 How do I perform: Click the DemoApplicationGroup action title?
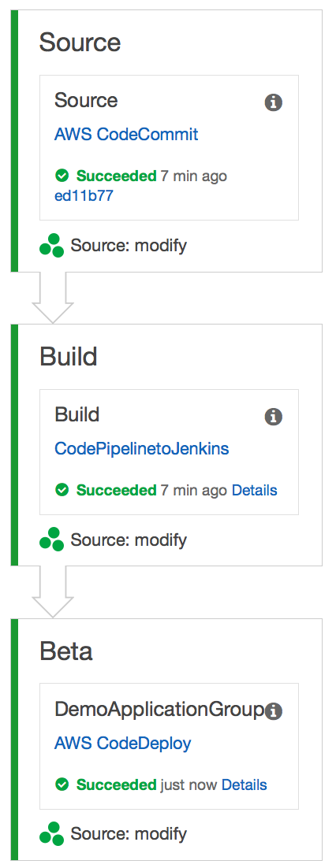coord(159,711)
